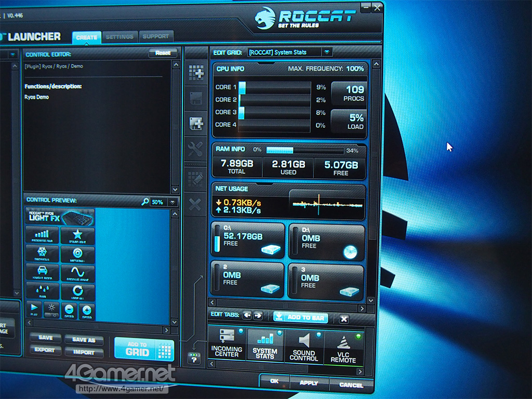The height and width of the screenshot is (399, 532).
Task: Toggle the brightness switch under sun icon
Action: tap(51, 315)
